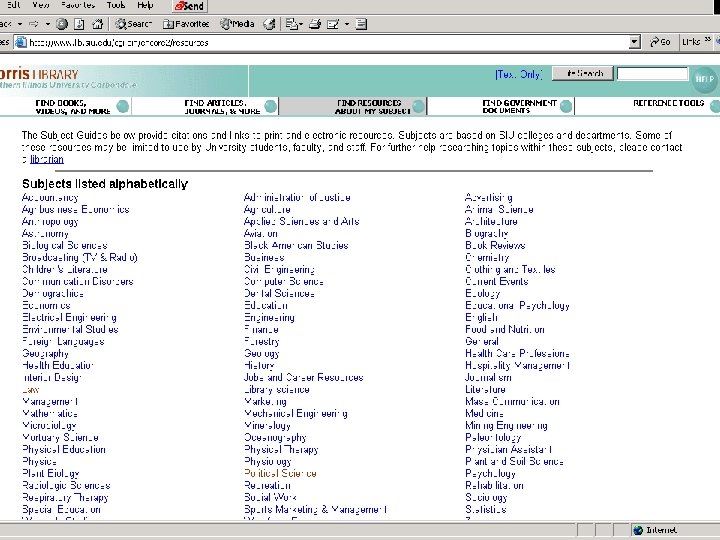
Task: Click the Refresh page icon
Action: click(x=79, y=24)
